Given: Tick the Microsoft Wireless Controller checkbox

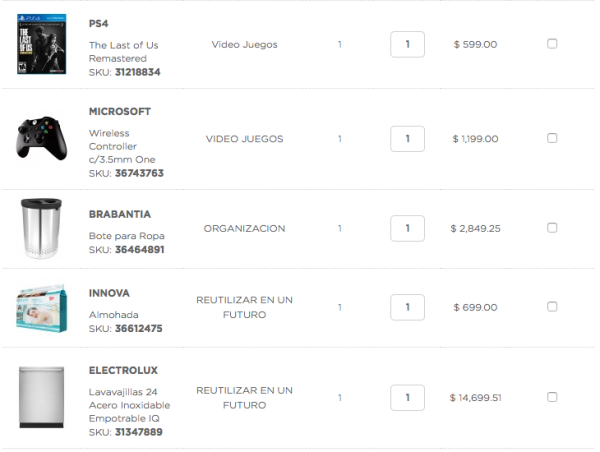Looking at the screenshot, I should [x=552, y=138].
